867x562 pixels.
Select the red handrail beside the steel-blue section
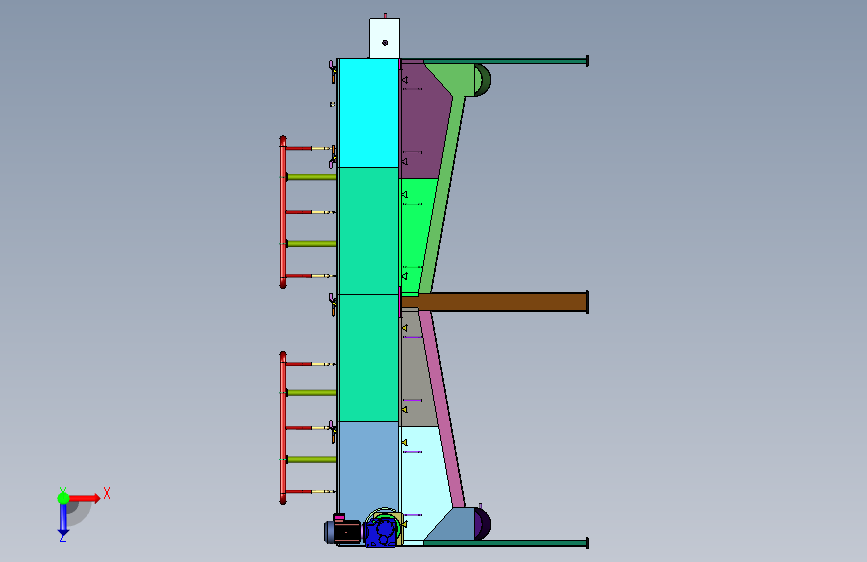tap(283, 428)
